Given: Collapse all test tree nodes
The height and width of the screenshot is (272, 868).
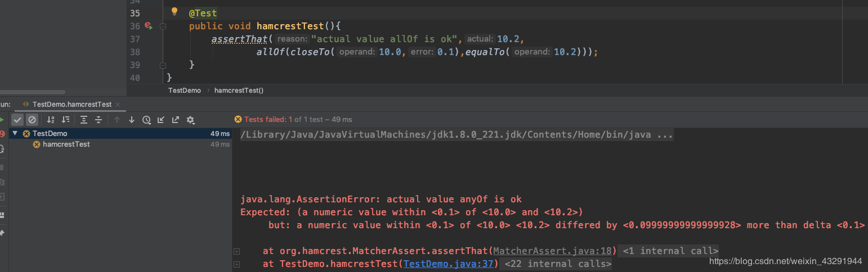Looking at the screenshot, I should 99,120.
